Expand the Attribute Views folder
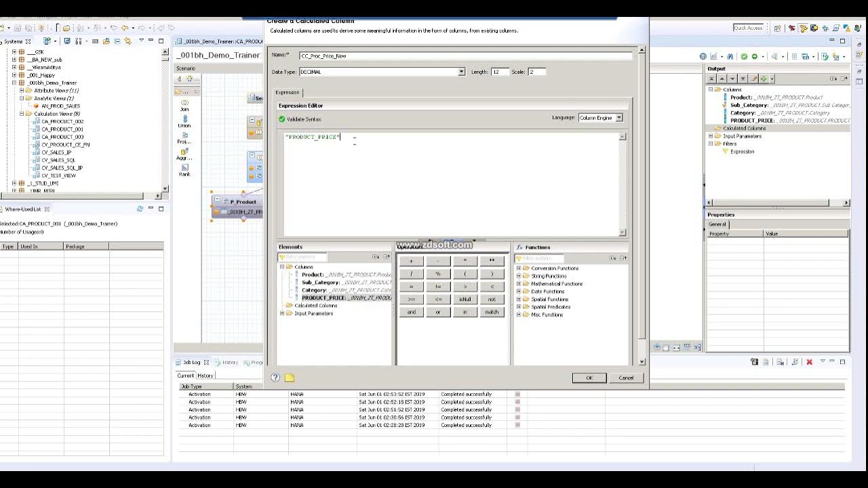The height and width of the screenshot is (488, 868). click(x=22, y=90)
